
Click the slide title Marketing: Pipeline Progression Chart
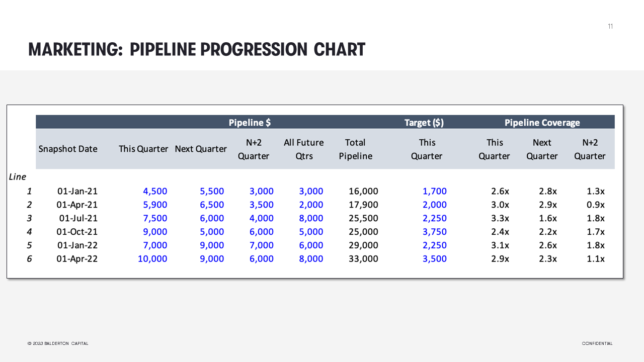pyautogui.click(x=197, y=49)
